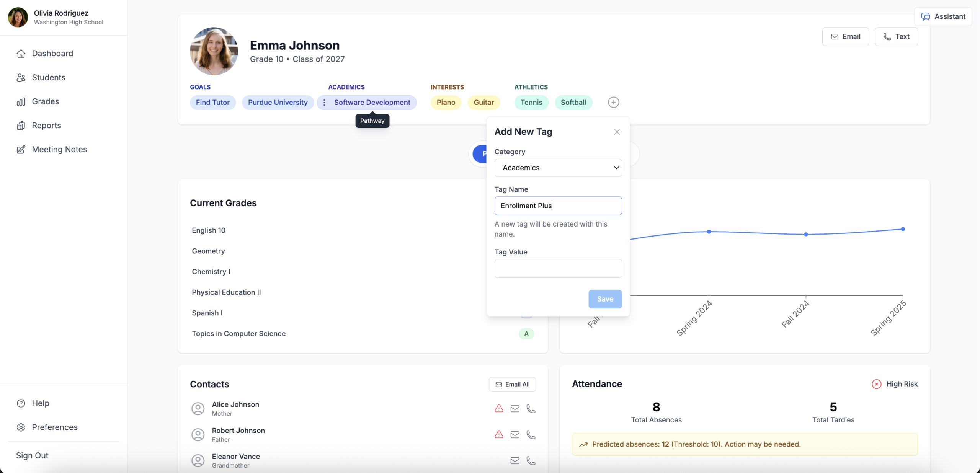The width and height of the screenshot is (980, 473).
Task: Click Robert Johnson's phone icon
Action: click(x=531, y=435)
